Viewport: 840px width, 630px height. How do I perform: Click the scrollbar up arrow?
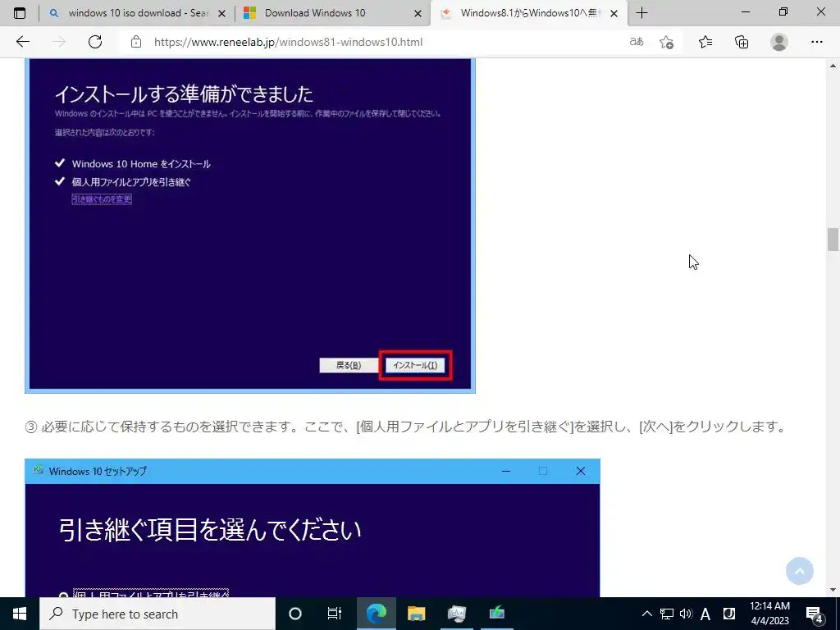[833, 66]
